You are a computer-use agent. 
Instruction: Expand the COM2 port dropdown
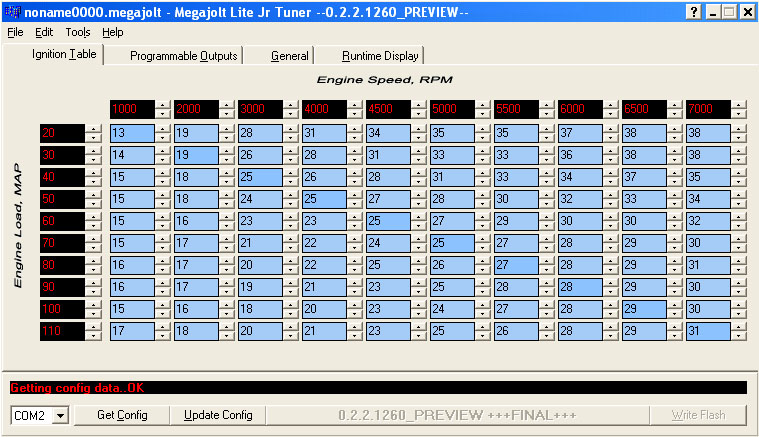click(61, 415)
